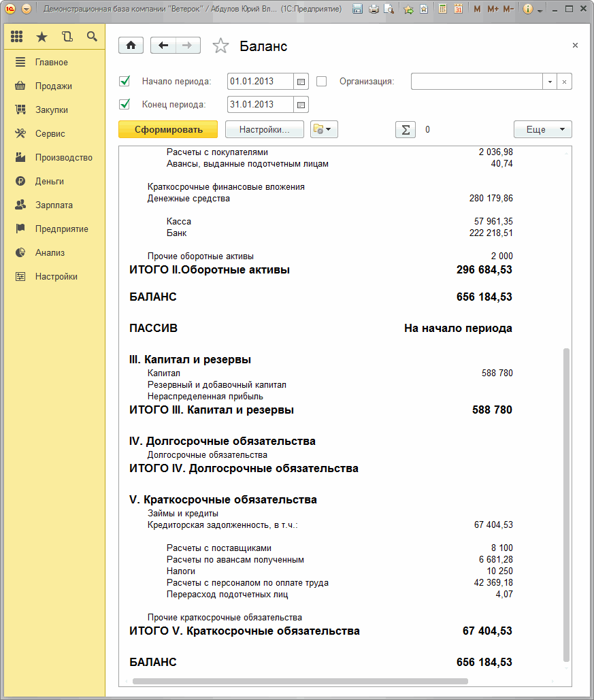The width and height of the screenshot is (594, 700).
Task: Open the Предприятие section
Action: [55, 229]
